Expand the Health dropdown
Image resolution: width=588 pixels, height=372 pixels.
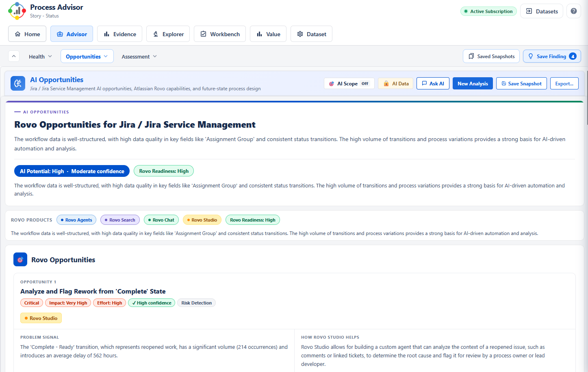(x=40, y=57)
